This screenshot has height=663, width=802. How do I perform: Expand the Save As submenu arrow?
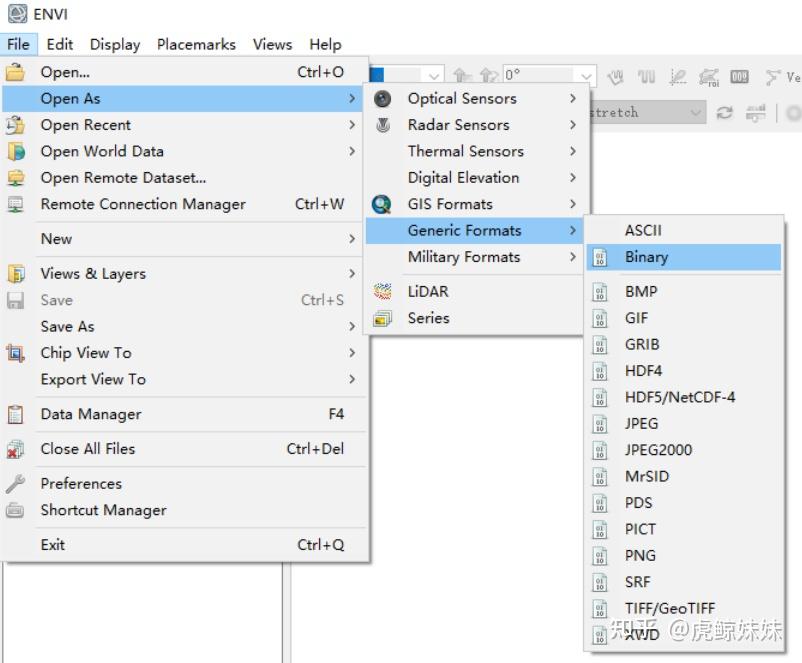click(352, 326)
